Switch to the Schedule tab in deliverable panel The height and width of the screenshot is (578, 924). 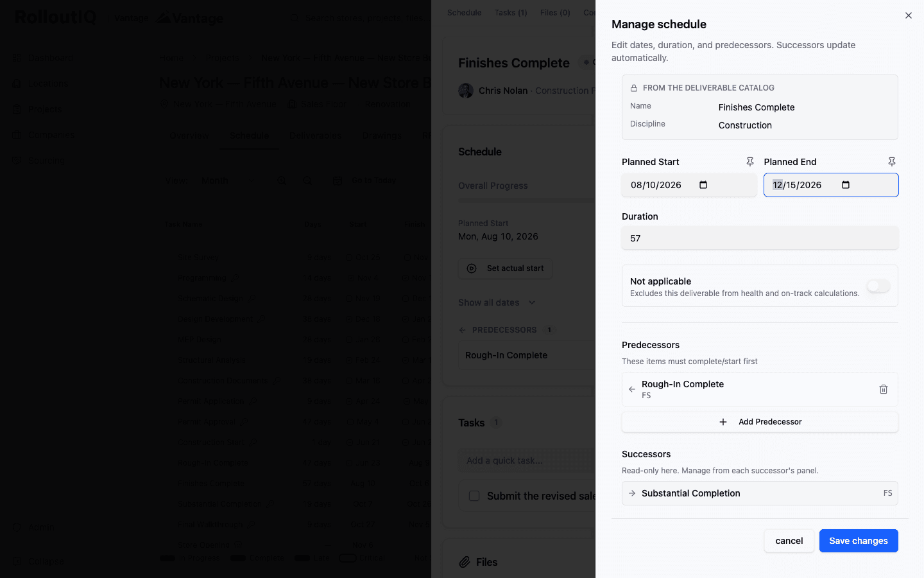(464, 12)
